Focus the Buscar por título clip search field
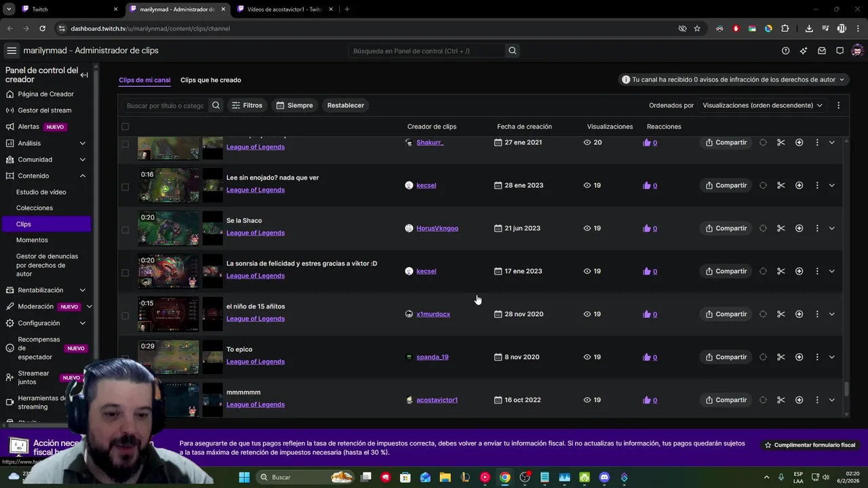Image resolution: width=868 pixels, height=488 pixels. 165,106
